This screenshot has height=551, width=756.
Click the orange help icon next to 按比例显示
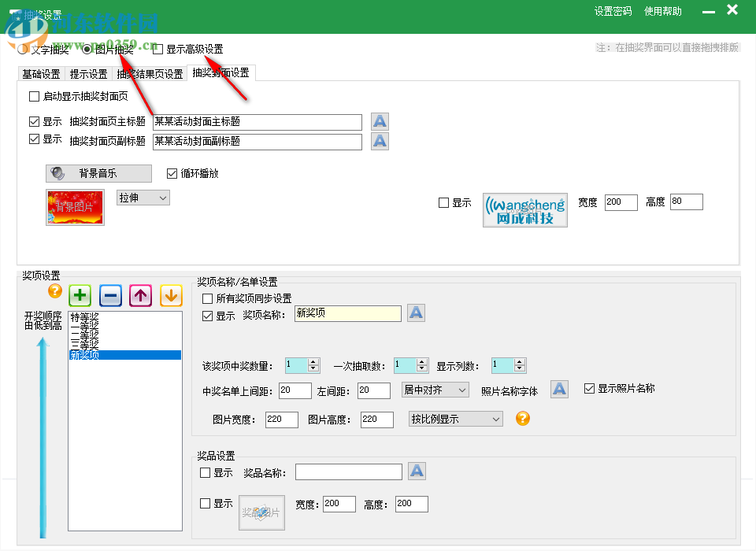tap(524, 420)
